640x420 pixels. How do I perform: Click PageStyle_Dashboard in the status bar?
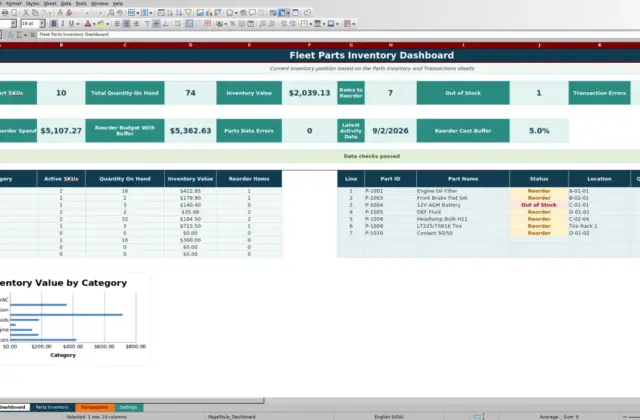point(232,417)
